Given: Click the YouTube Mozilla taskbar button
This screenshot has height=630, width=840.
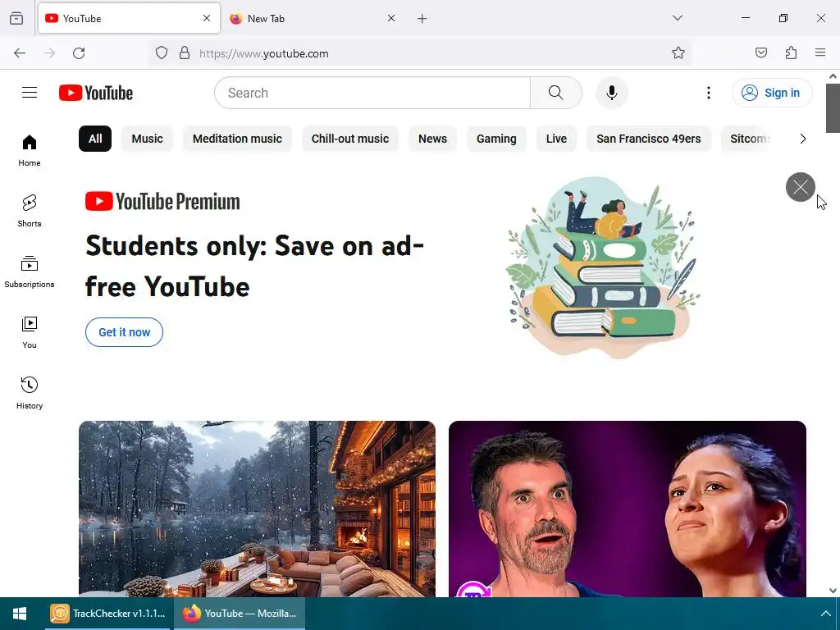Looking at the screenshot, I should click(240, 614).
